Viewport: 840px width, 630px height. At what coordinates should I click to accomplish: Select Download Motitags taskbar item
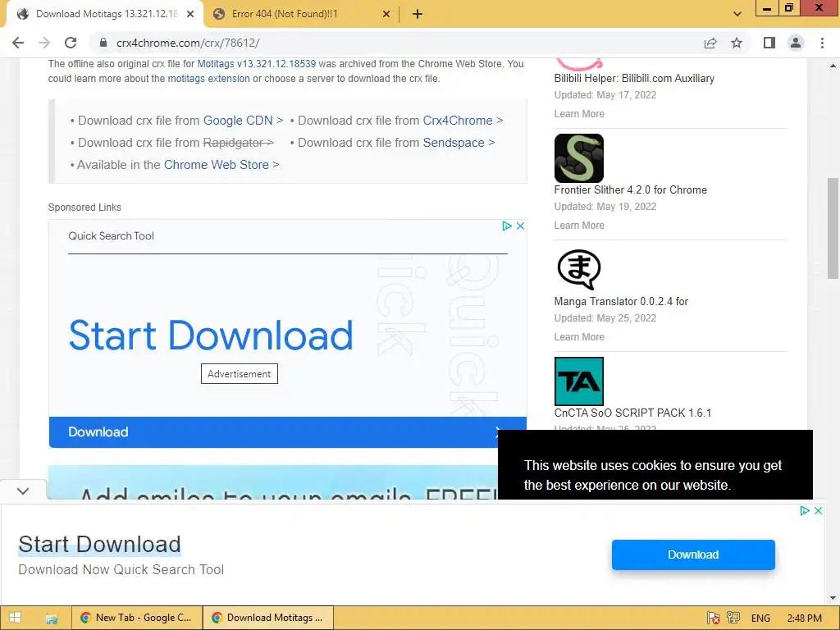pos(268,618)
